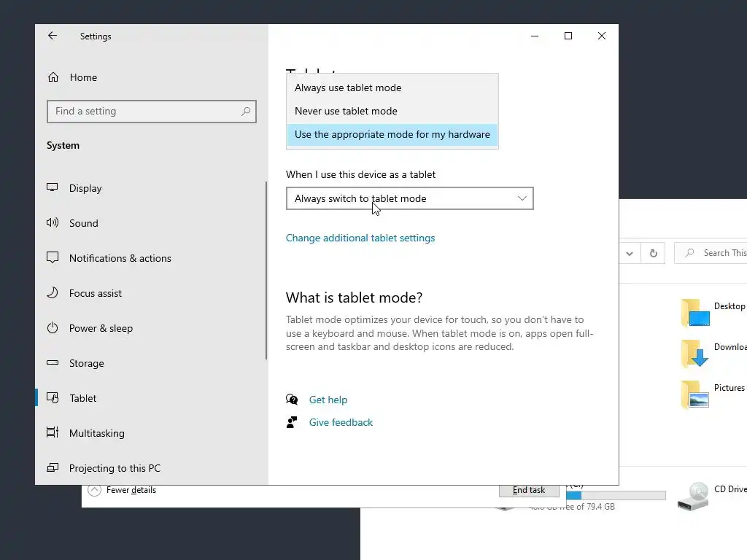Click the Projecting to this PC icon
This screenshot has height=560, width=747.
[53, 467]
